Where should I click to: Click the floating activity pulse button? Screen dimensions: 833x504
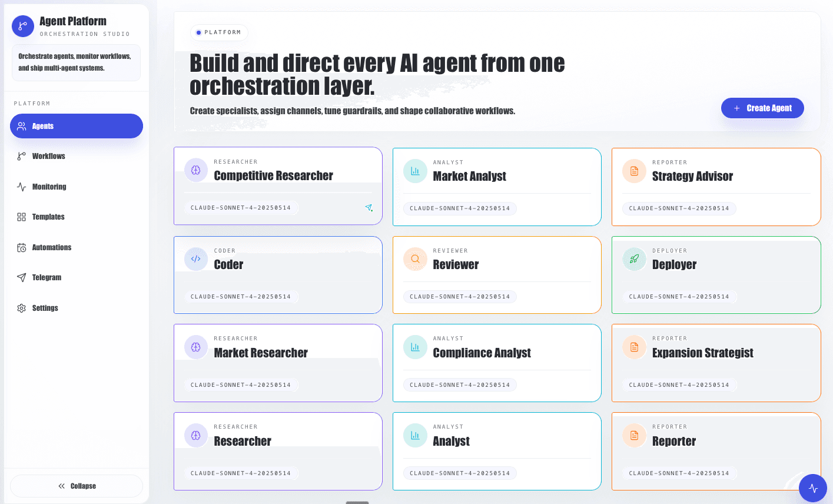click(813, 488)
